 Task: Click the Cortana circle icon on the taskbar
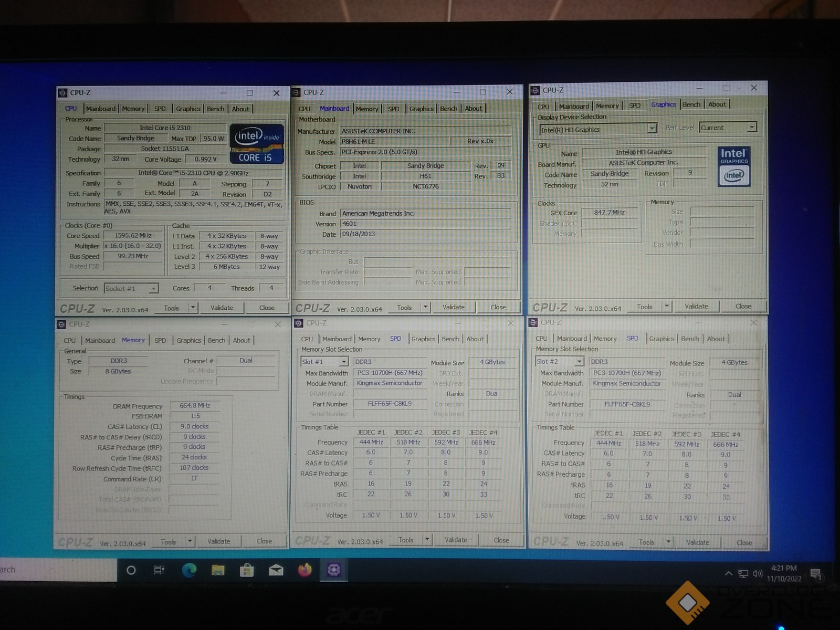(131, 570)
